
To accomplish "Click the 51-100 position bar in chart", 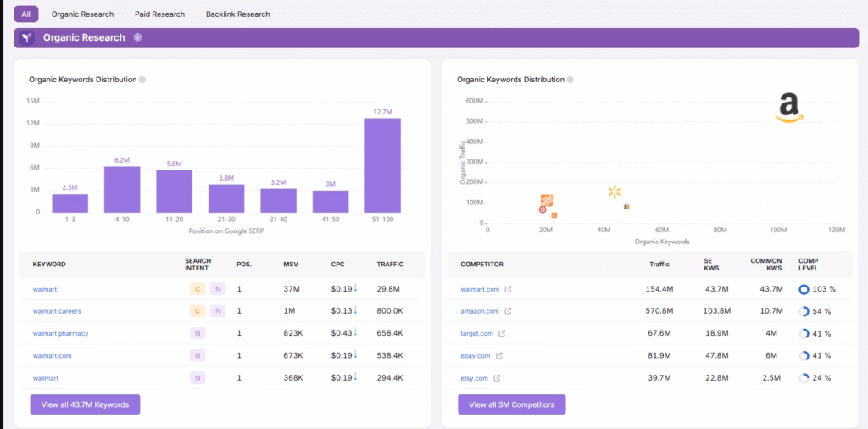I will (382, 165).
